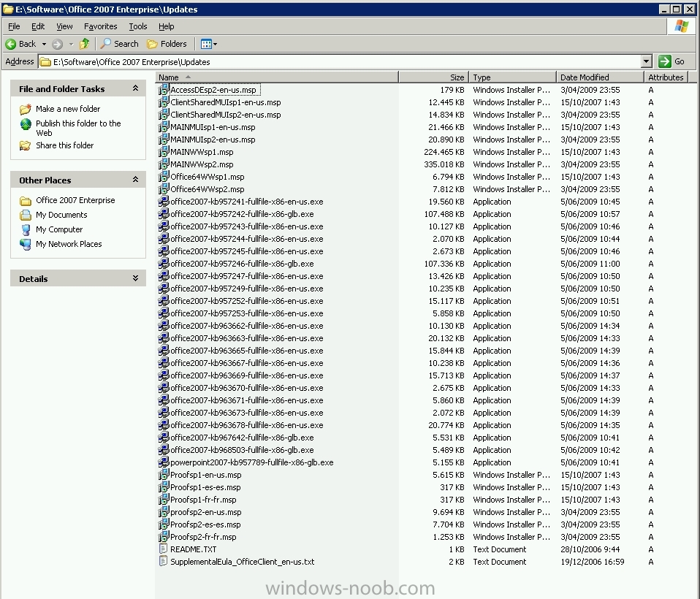Screen dimensions: 700x599
Task: Select file name office2007-kb957249-fullfile-x86-en-us.exe
Action: click(246, 289)
